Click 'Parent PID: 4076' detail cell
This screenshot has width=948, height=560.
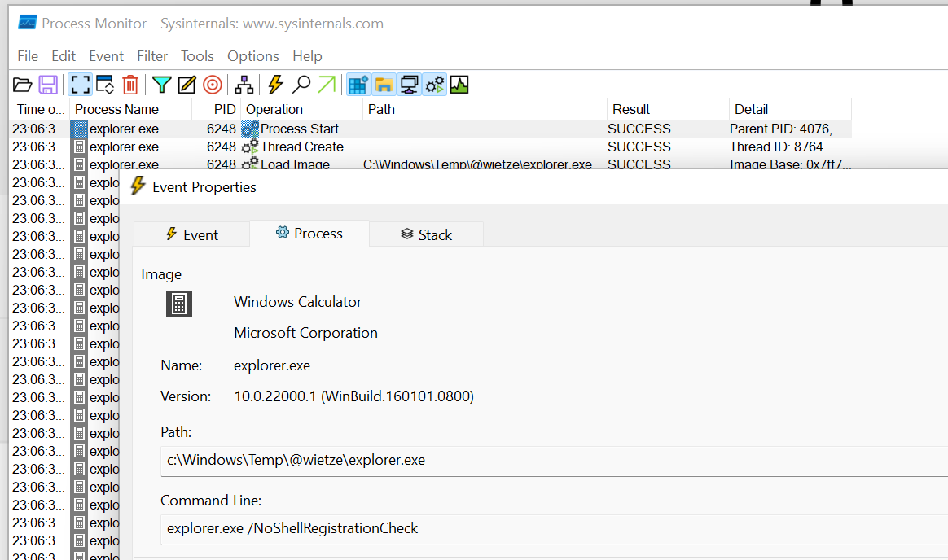point(788,129)
